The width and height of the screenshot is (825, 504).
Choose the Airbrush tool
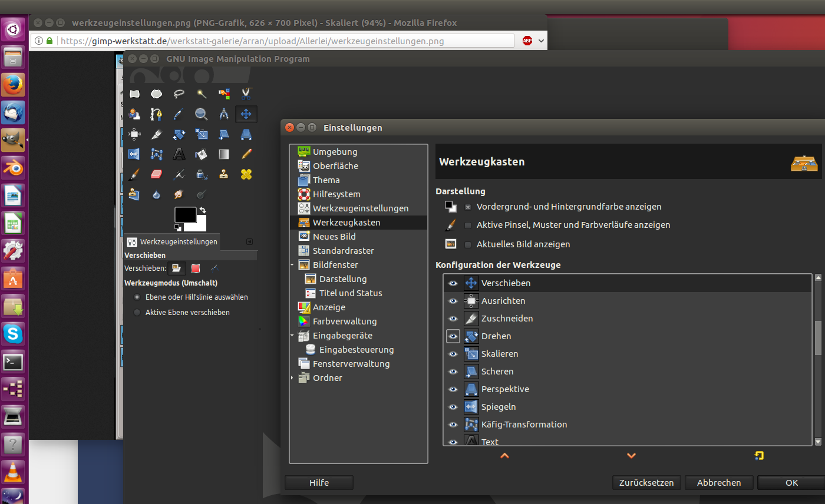tap(179, 174)
